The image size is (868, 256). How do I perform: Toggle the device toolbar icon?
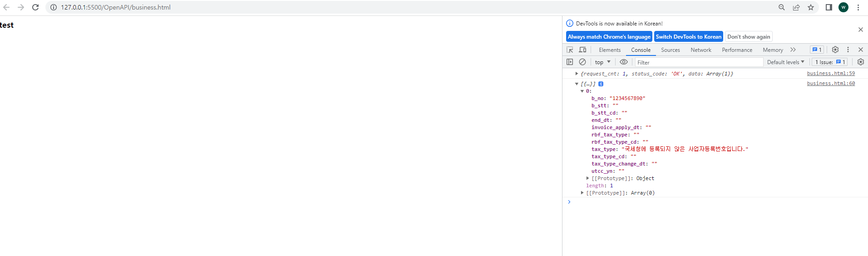(x=582, y=50)
